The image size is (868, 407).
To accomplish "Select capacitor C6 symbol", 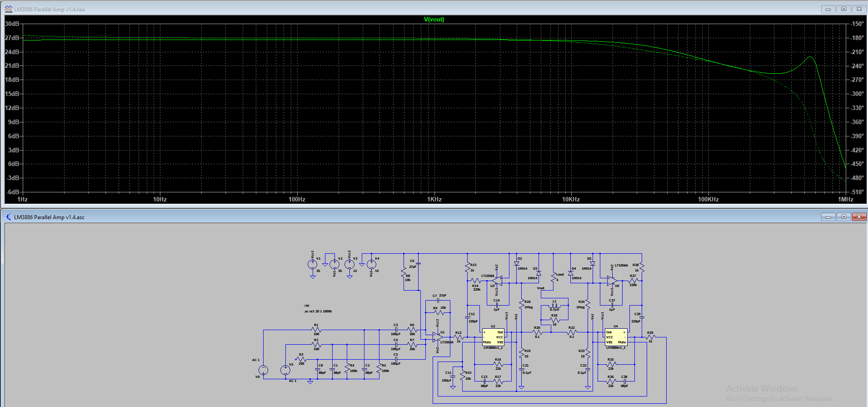I will [x=418, y=264].
